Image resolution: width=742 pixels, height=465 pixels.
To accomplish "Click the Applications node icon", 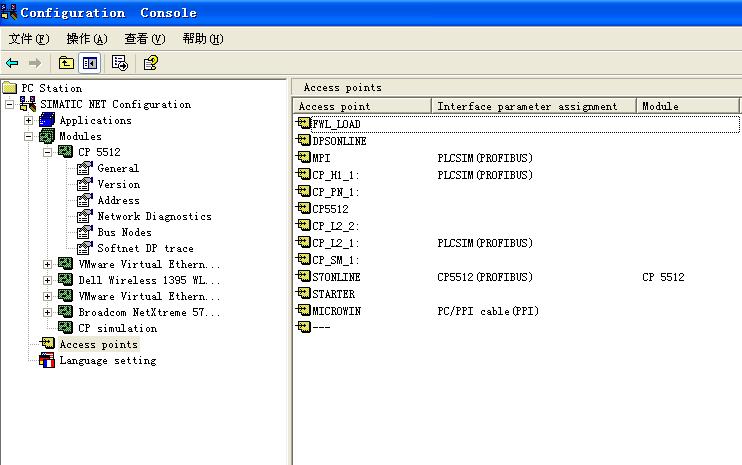I will click(x=47, y=120).
